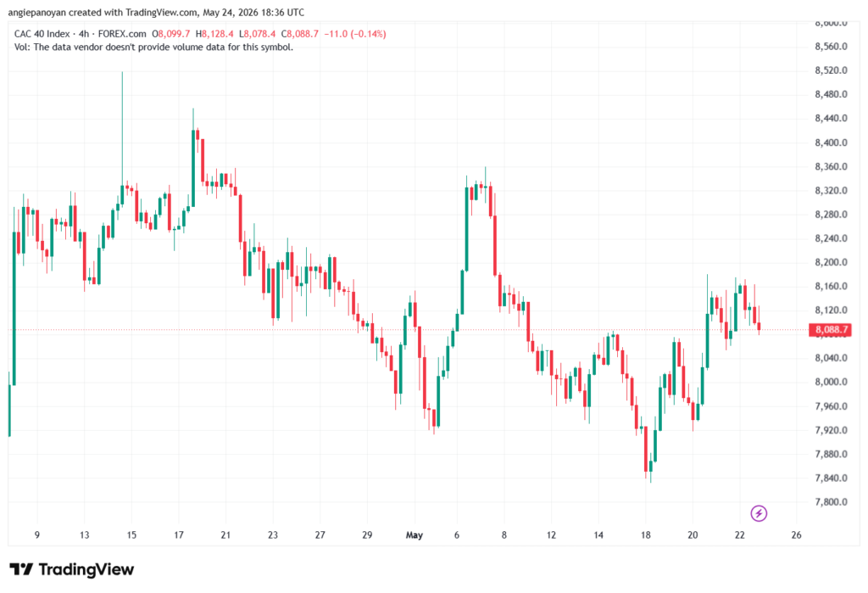Click the purple lightning bolt icon

coord(759,513)
